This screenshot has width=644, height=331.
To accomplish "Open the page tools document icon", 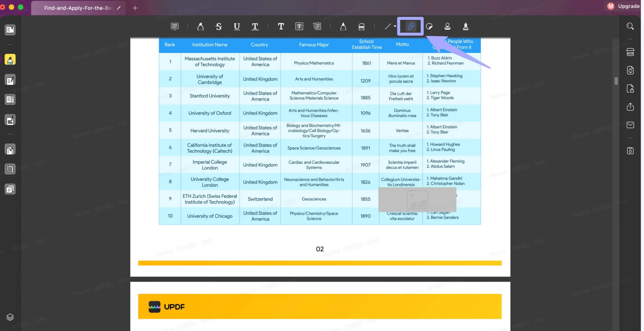I will [10, 149].
